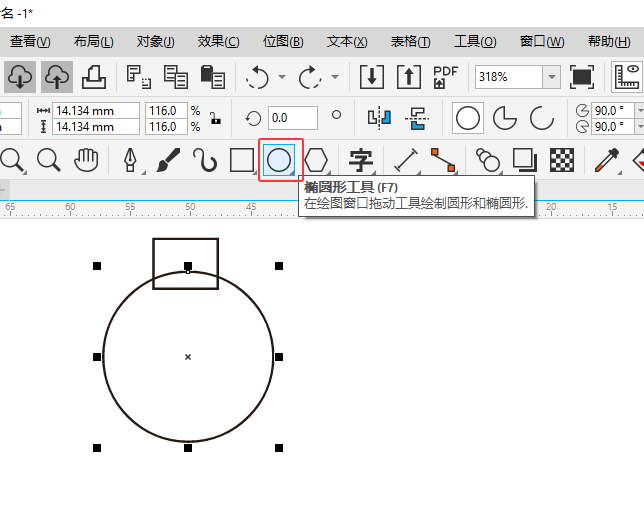Expand the Redo history dropdown arrow
Image resolution: width=644 pixels, height=531 pixels.
point(334,77)
